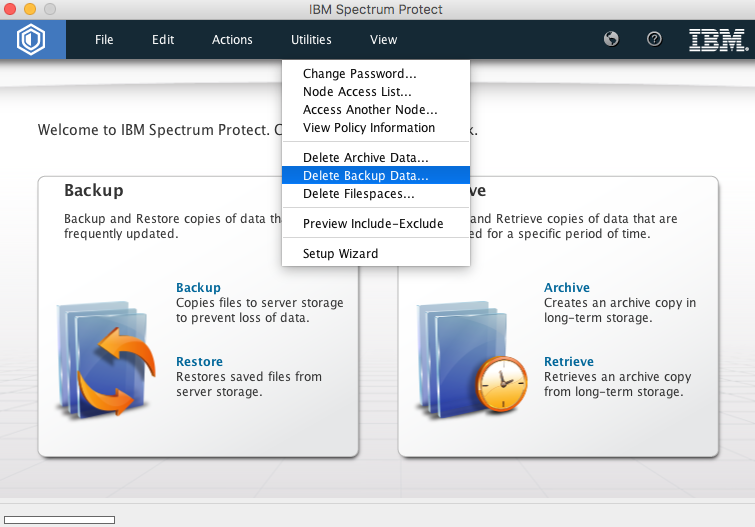The image size is (755, 527).
Task: Open the File menu
Action: [104, 40]
